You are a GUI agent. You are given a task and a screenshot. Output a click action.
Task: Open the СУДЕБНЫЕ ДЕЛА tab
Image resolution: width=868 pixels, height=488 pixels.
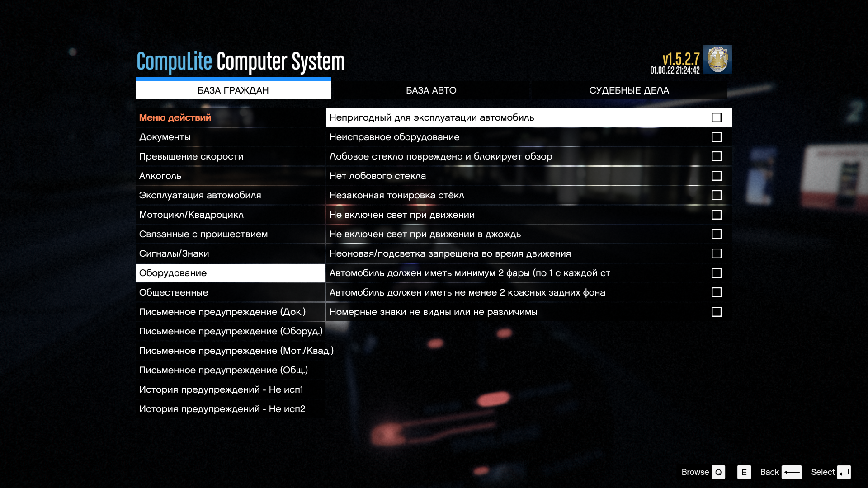pos(629,90)
